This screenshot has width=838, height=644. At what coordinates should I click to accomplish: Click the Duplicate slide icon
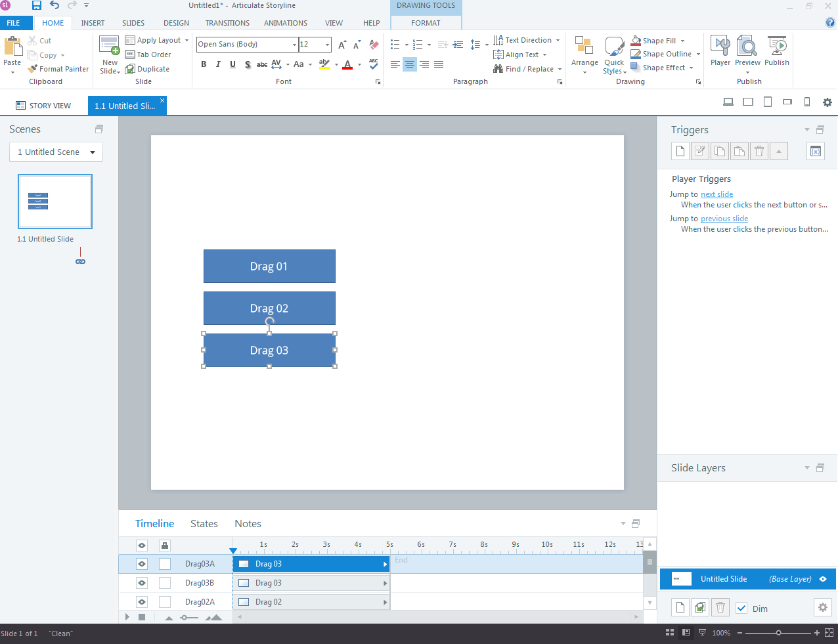point(131,69)
